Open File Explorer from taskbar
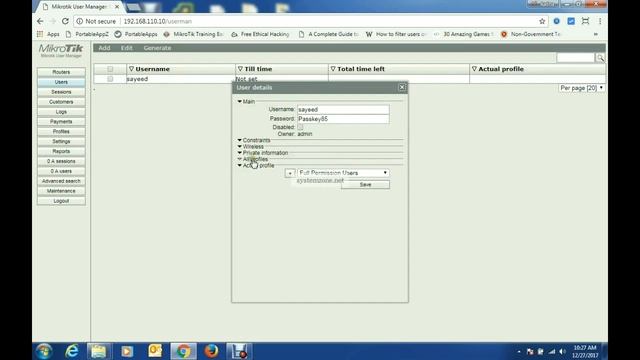Viewport: 640px width, 360px height. (x=98, y=351)
